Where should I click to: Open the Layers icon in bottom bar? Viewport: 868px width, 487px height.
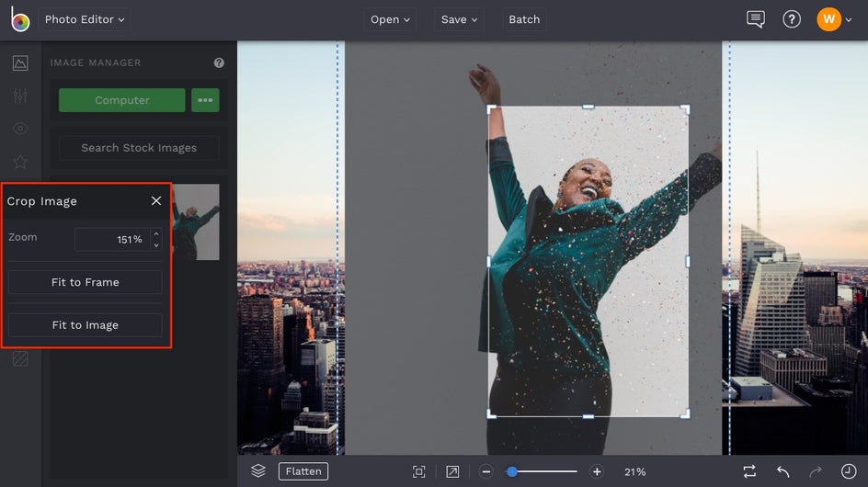[x=258, y=471]
